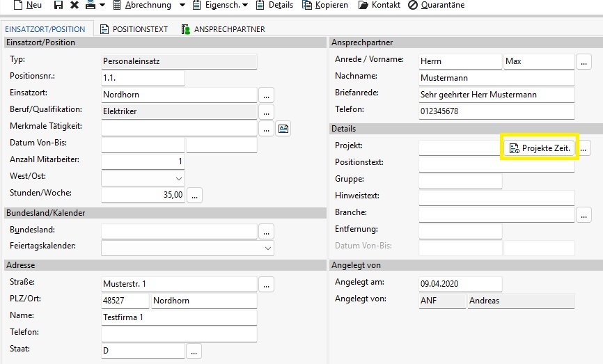Click the Anzahl Mitarbeiter field
This screenshot has width=603, height=364.
143,161
